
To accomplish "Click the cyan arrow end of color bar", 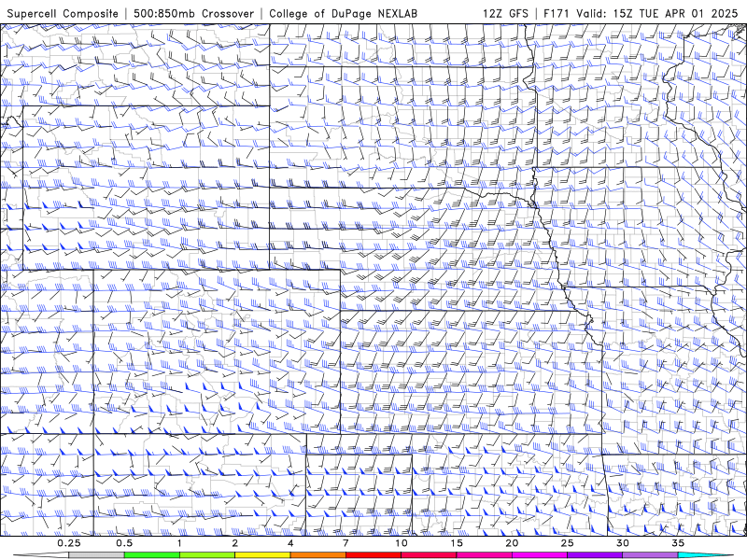I will point(705,555).
